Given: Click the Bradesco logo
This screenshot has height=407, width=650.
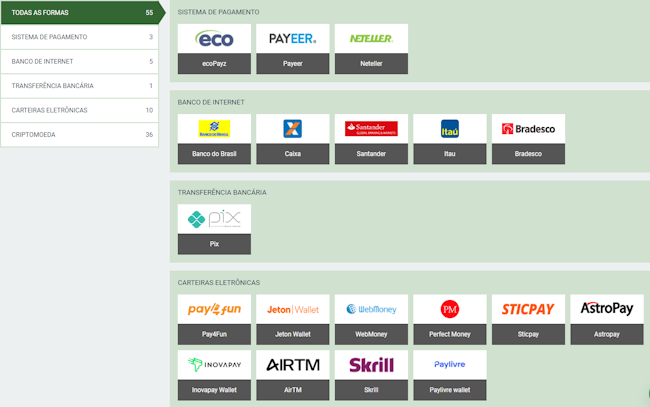Looking at the screenshot, I should point(528,129).
